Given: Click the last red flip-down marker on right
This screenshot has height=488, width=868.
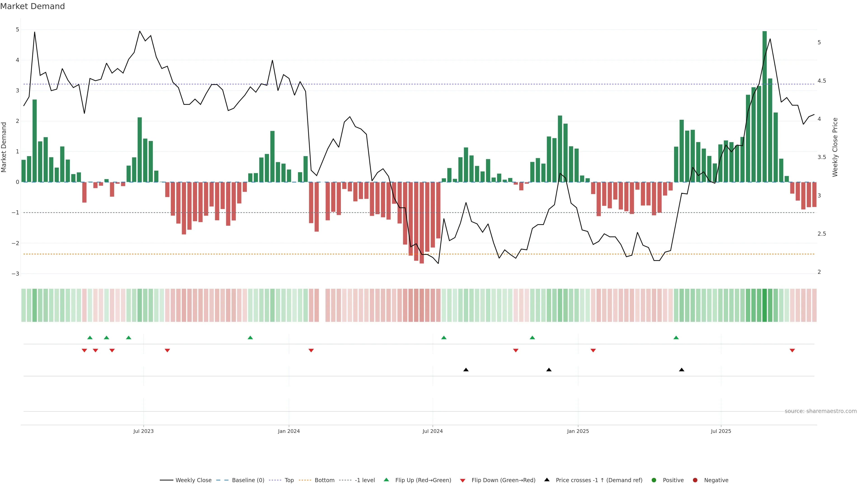Looking at the screenshot, I should [x=792, y=351].
